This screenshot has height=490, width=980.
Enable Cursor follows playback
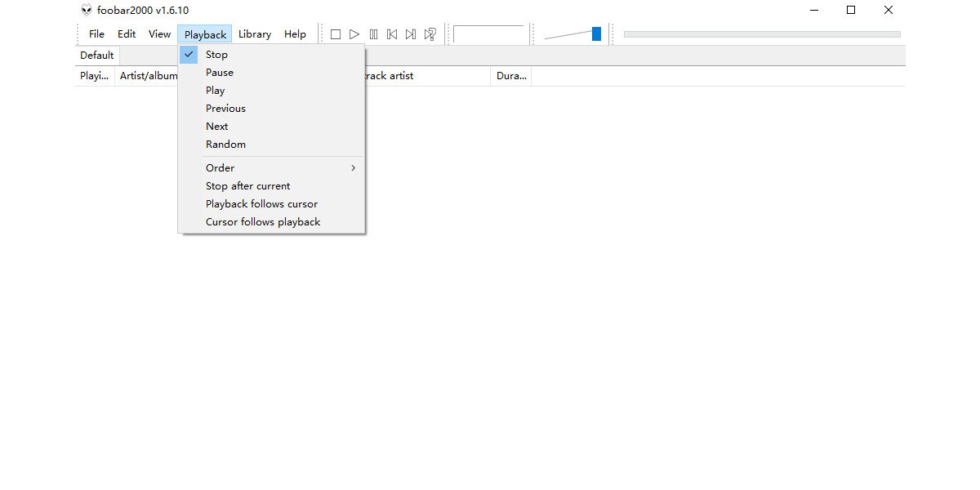point(262,221)
